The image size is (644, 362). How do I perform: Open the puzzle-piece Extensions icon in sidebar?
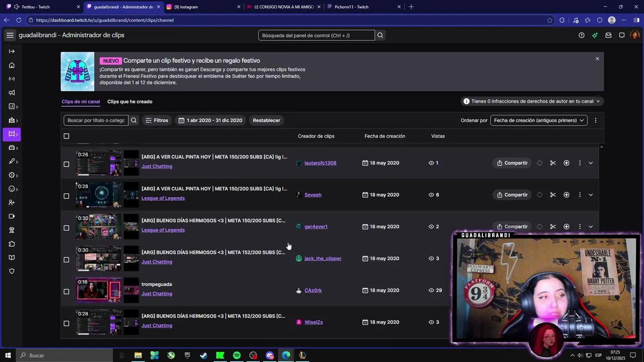pos(12,244)
